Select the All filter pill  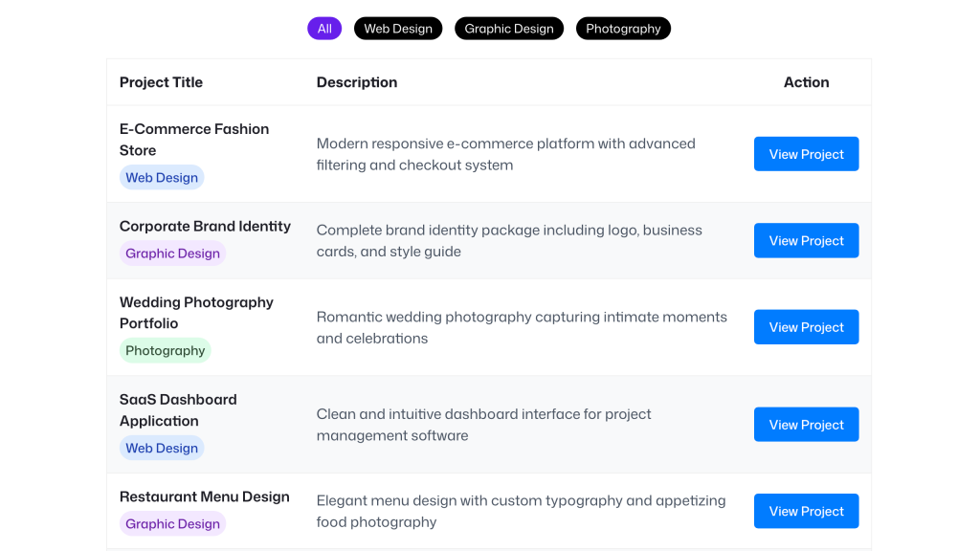(x=323, y=28)
